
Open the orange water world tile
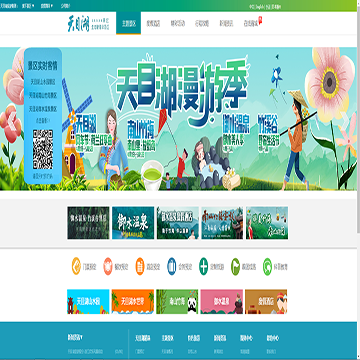pos(133,301)
